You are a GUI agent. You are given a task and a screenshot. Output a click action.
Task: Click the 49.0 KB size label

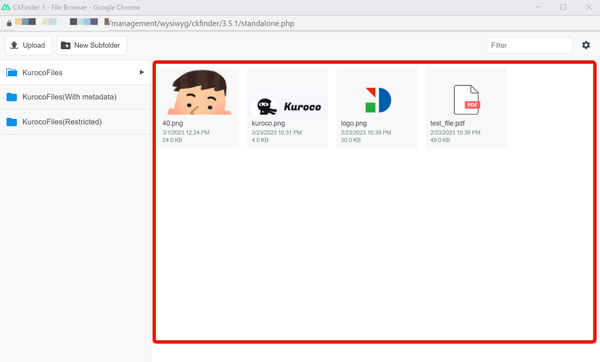[440, 140]
